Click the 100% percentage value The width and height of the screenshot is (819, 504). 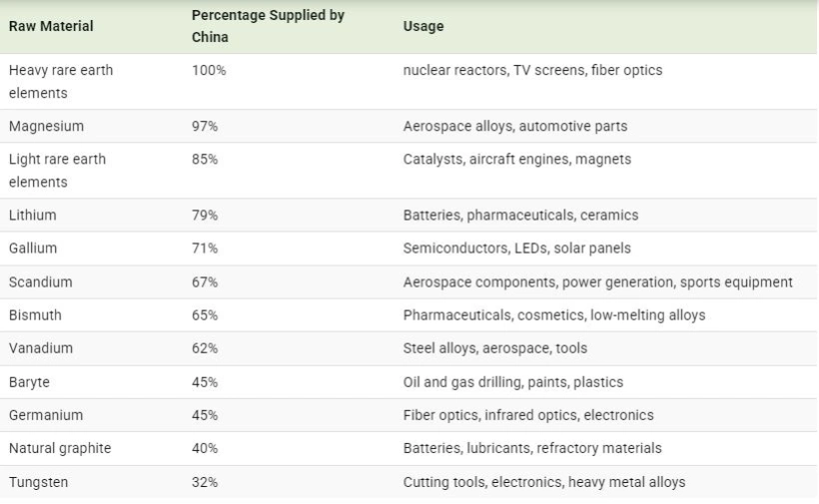pos(209,70)
